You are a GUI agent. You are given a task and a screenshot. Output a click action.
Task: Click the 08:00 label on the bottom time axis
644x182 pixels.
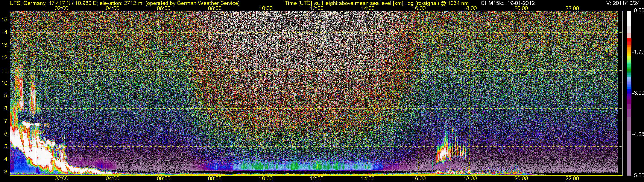pyautogui.click(x=215, y=179)
